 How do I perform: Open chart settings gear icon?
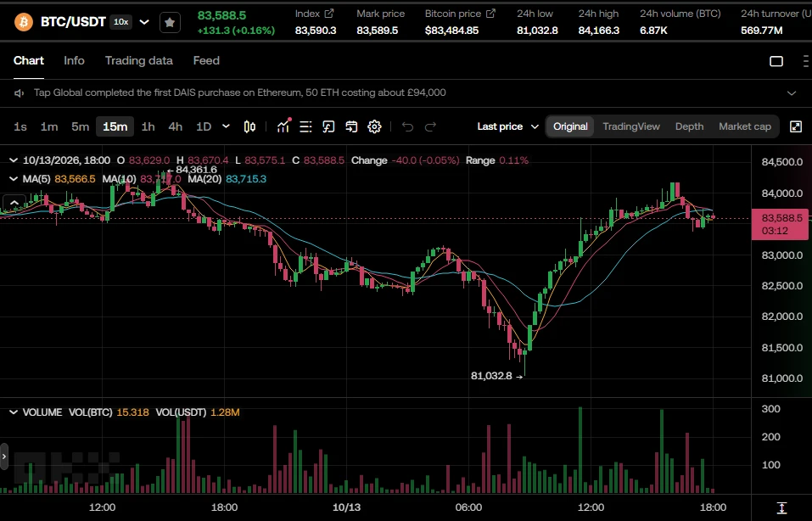click(374, 126)
